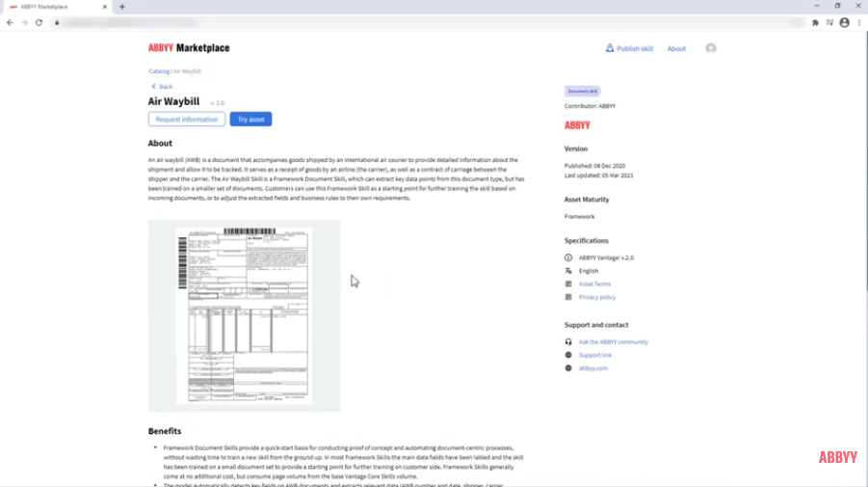This screenshot has width=868, height=487.
Task: Click the globe icon beside abbyy.com
Action: (568, 367)
